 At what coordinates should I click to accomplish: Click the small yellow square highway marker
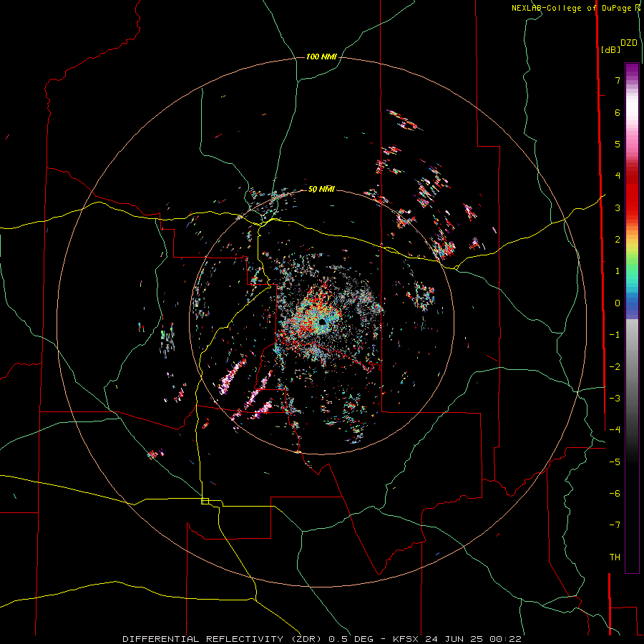point(205,501)
